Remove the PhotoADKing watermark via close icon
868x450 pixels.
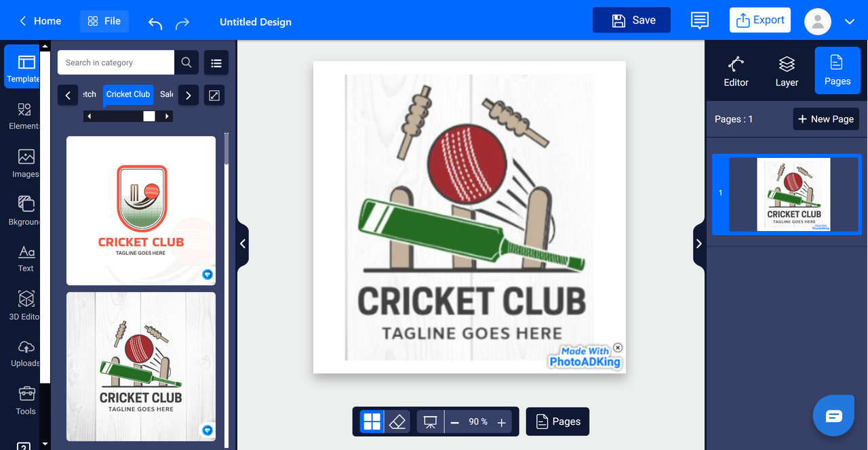pos(617,348)
